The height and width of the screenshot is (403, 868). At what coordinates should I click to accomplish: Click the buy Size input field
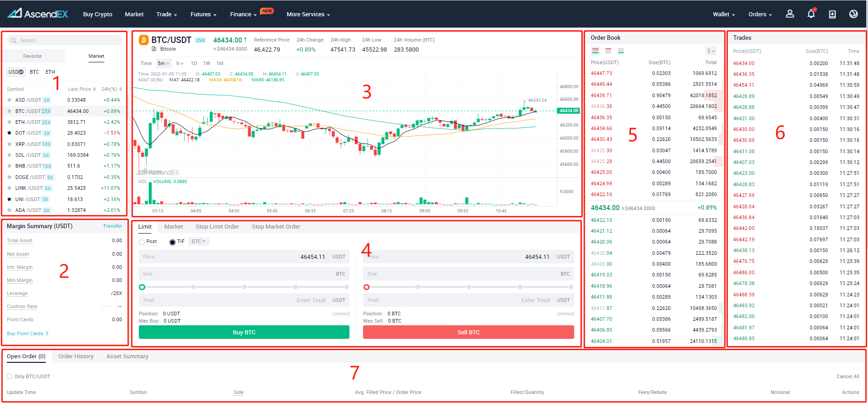click(244, 274)
